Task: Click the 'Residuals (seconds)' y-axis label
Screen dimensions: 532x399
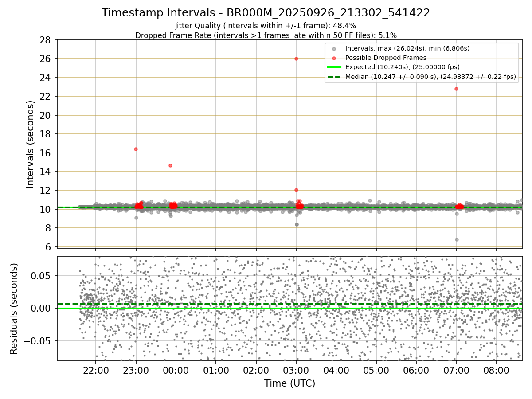Action: coord(14,309)
